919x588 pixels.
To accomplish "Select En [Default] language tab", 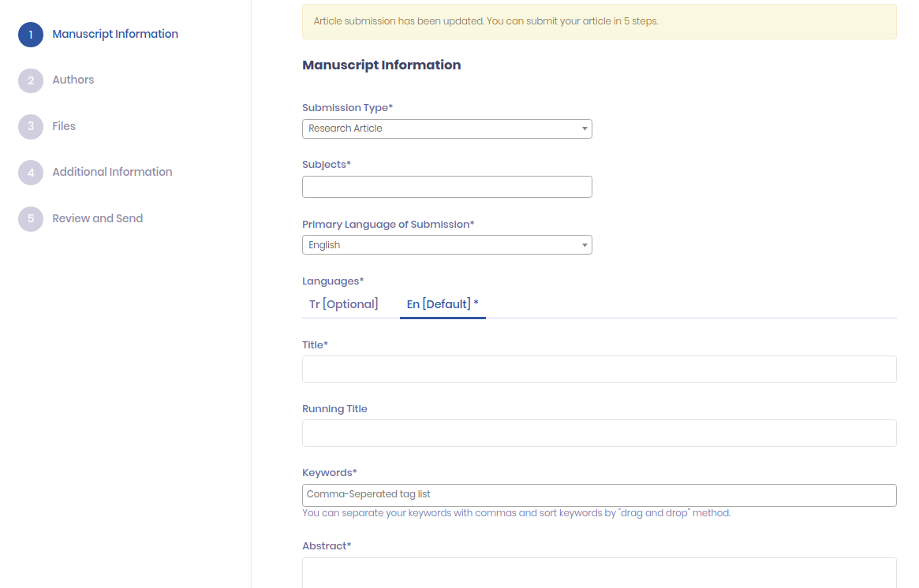I will pos(443,304).
